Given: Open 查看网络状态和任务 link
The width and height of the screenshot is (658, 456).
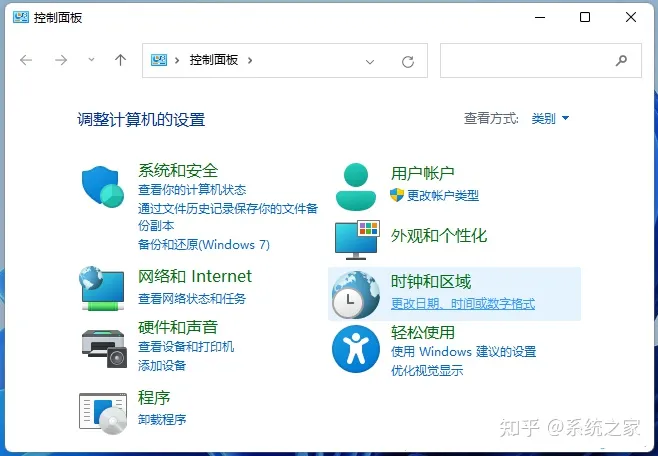Looking at the screenshot, I should tap(192, 299).
